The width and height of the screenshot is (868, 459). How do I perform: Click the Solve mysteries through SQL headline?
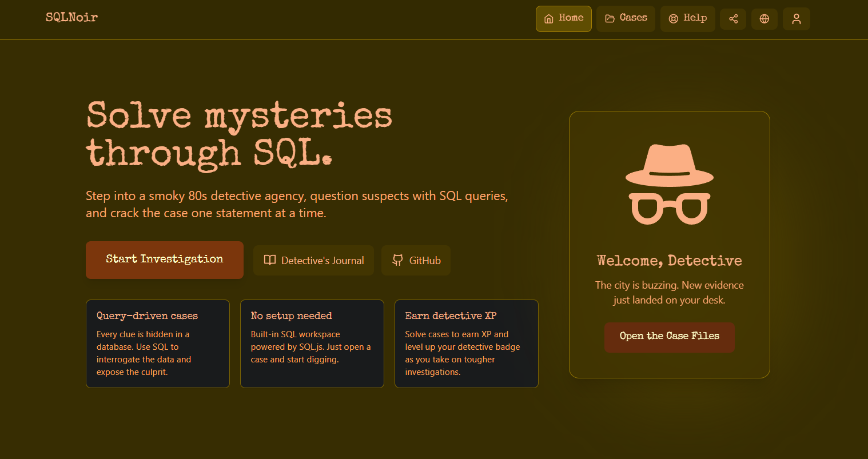(239, 135)
